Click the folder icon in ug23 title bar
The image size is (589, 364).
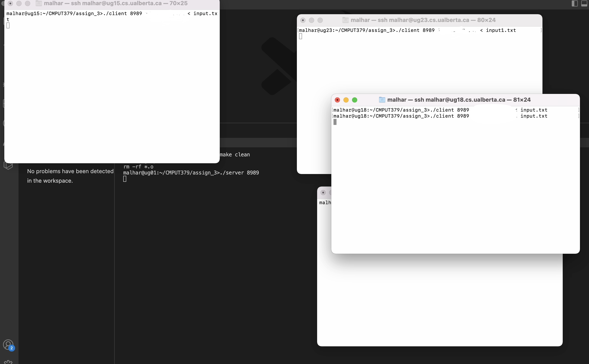click(346, 20)
